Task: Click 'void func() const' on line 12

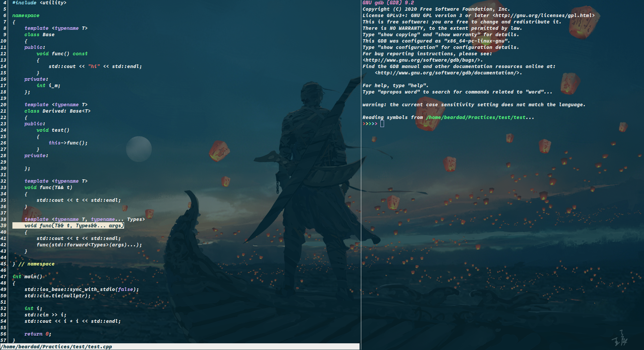Action: [62, 54]
